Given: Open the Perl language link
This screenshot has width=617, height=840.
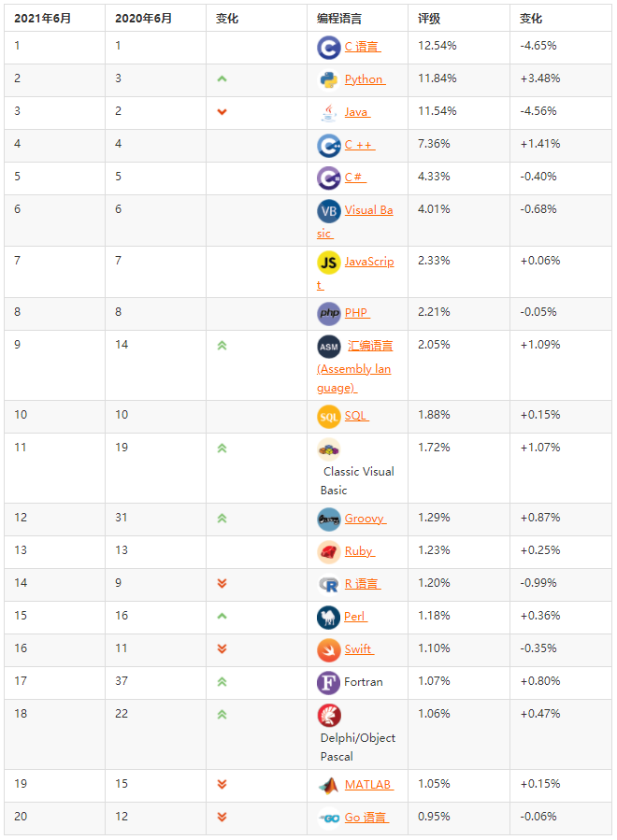Looking at the screenshot, I should (355, 617).
